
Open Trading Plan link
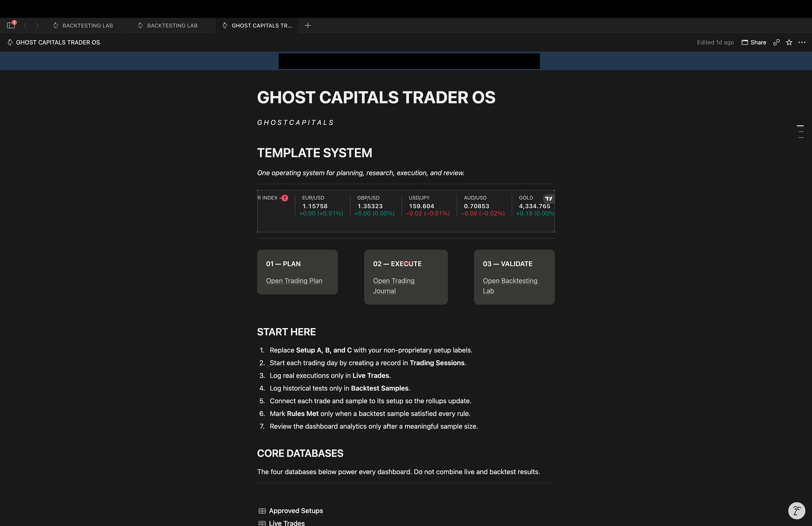[x=294, y=281]
